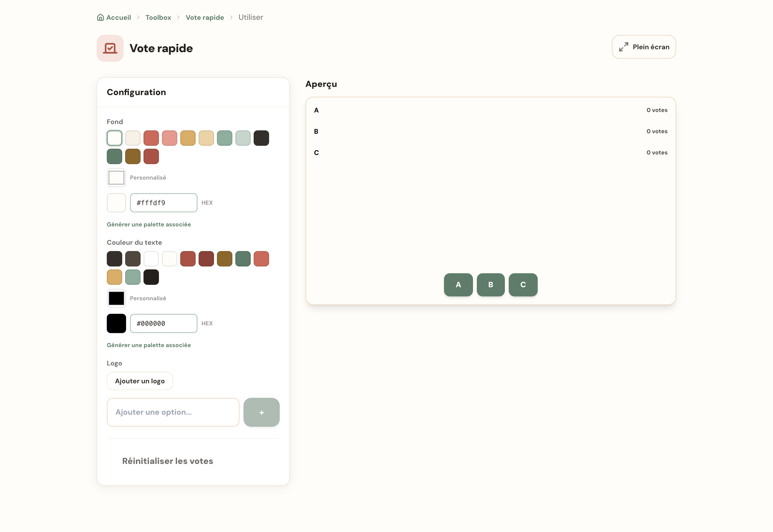The image size is (773, 532).
Task: Click Fond HEX input #fffdf9
Action: tap(164, 203)
